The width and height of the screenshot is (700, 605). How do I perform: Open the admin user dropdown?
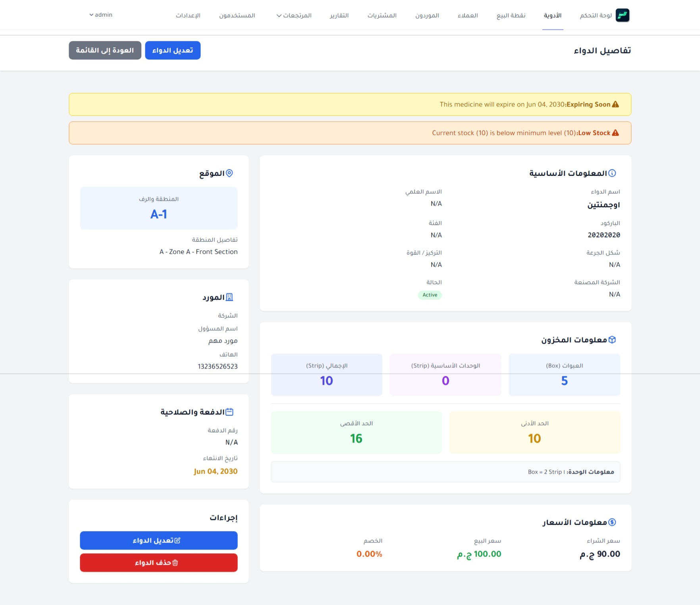click(101, 15)
